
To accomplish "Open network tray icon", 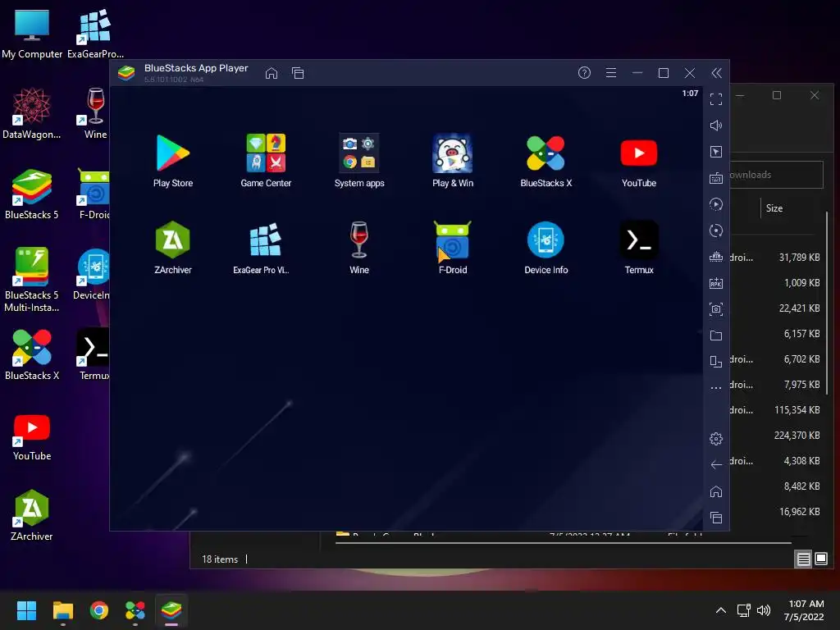I will (x=743, y=610).
